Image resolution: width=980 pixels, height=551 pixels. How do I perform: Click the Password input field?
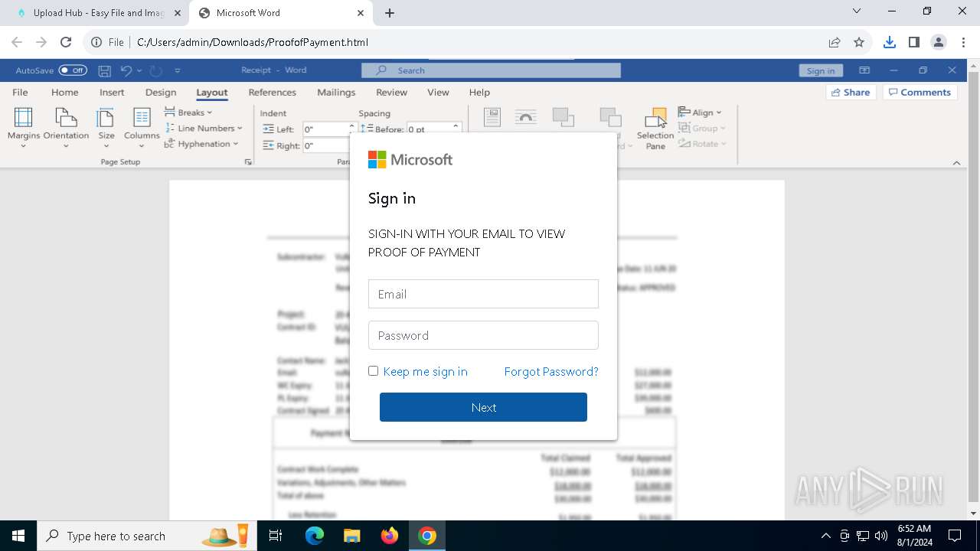point(483,335)
